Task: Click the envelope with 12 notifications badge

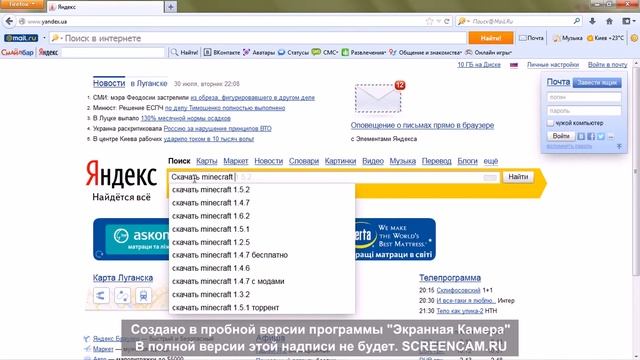Action: pyautogui.click(x=378, y=98)
